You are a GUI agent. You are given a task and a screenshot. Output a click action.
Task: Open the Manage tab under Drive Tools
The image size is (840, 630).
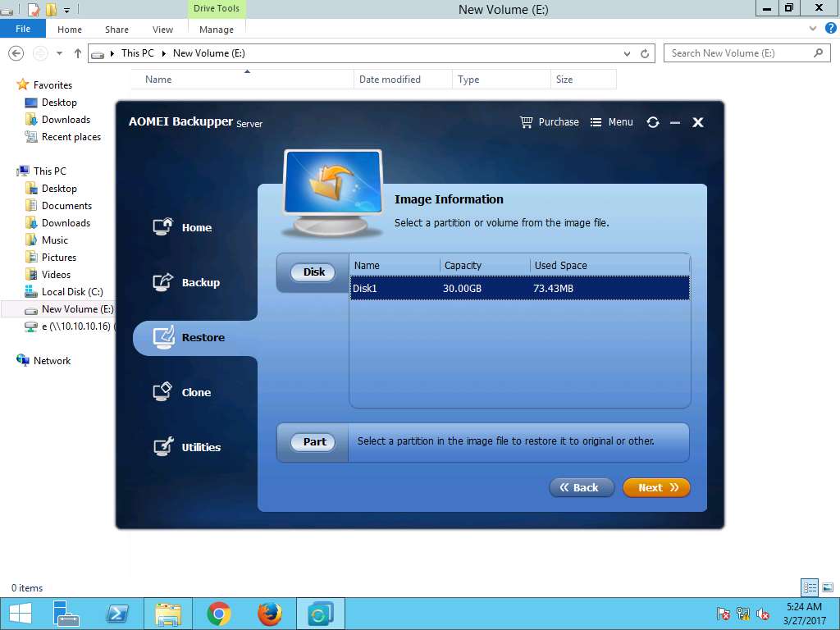click(x=217, y=30)
